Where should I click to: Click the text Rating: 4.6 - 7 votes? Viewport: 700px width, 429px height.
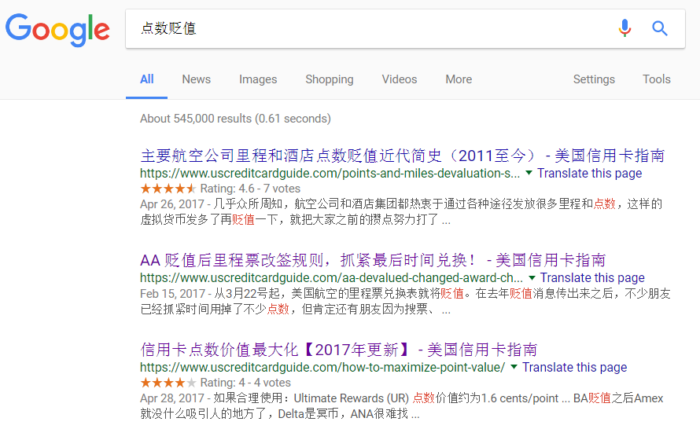pos(250,188)
